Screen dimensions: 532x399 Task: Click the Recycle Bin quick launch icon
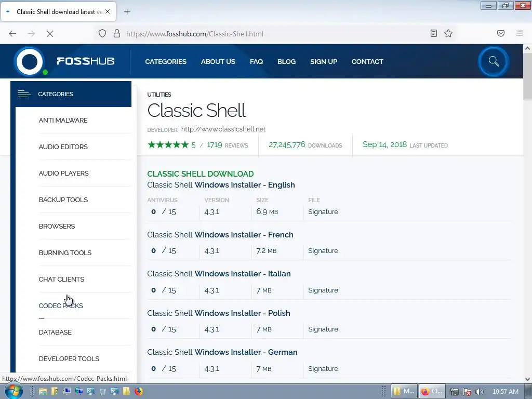(102, 392)
